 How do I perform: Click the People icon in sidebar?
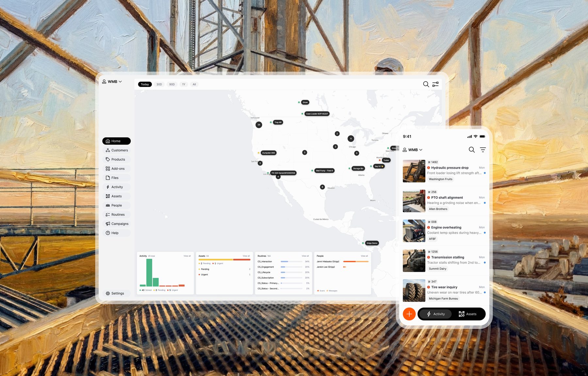coord(108,205)
